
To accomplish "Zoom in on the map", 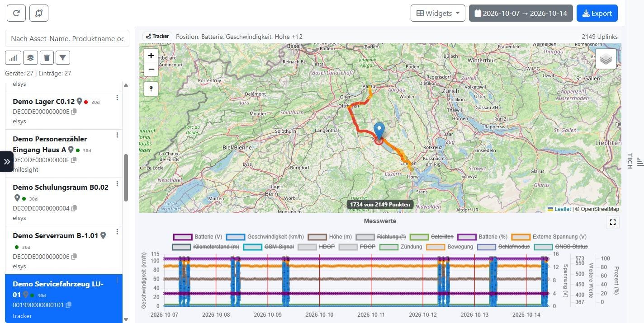I will point(151,56).
